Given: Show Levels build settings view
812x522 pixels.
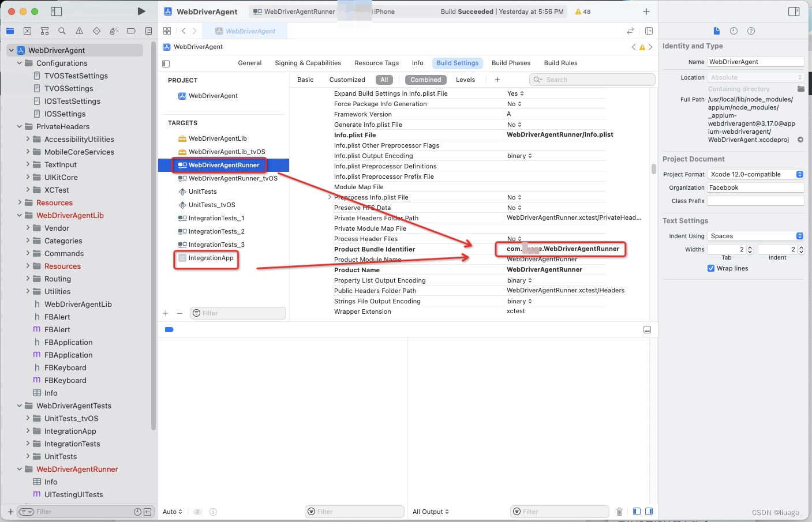Looking at the screenshot, I should [465, 80].
